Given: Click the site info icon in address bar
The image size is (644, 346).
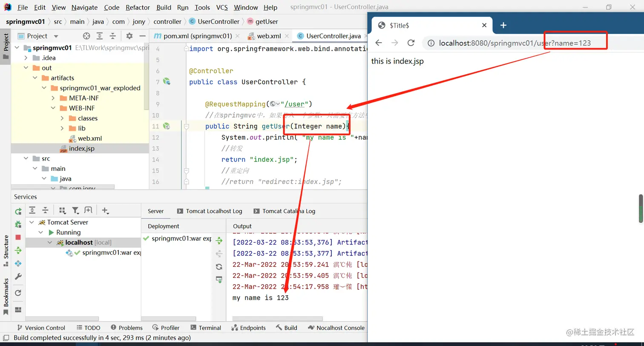Looking at the screenshot, I should [x=431, y=43].
